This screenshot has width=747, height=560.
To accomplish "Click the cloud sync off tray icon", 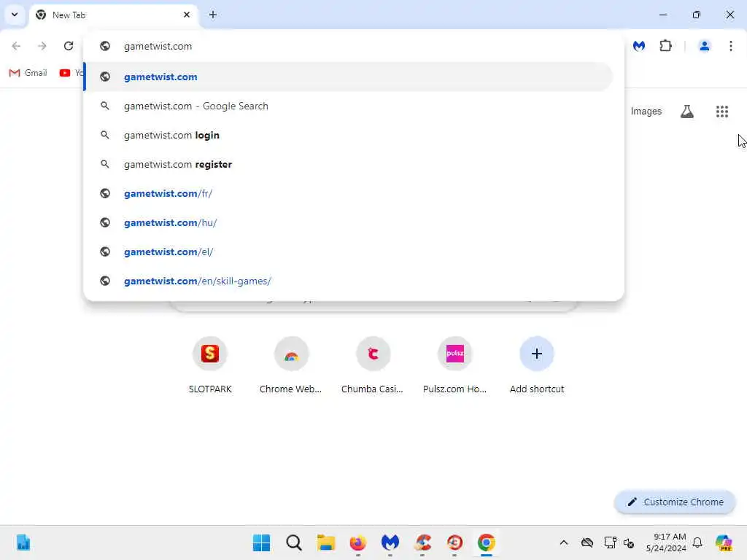I will coord(587,542).
